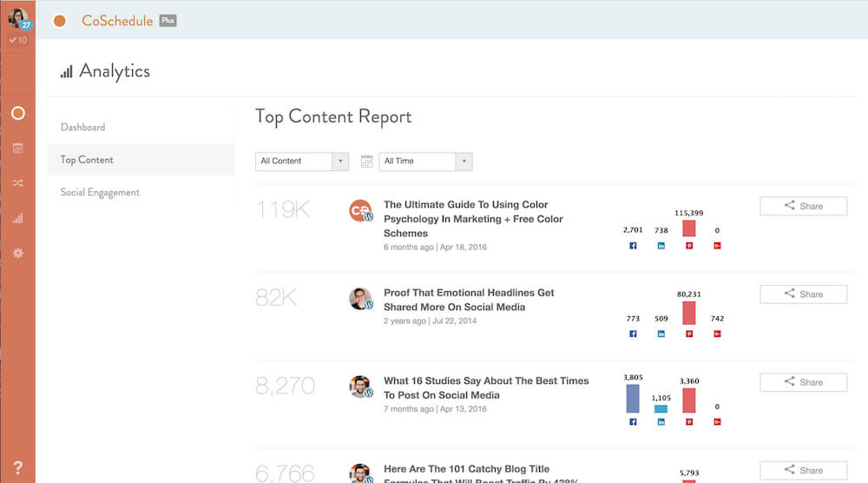Click the 6,766 total shares number
Viewport: 868px width, 483px height.
285,473
